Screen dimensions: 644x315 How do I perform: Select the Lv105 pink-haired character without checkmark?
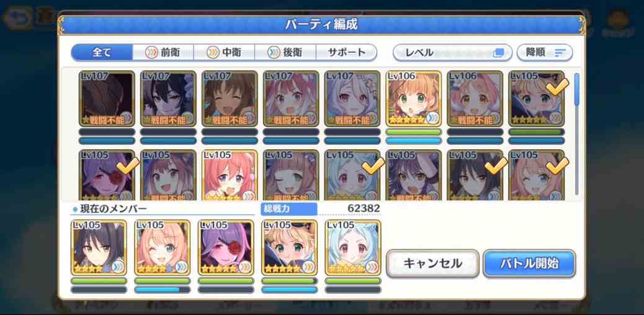tap(230, 176)
